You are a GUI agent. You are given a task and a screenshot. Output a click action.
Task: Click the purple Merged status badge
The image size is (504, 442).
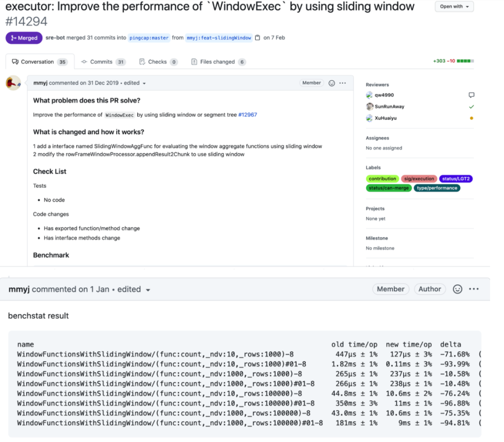click(x=24, y=38)
